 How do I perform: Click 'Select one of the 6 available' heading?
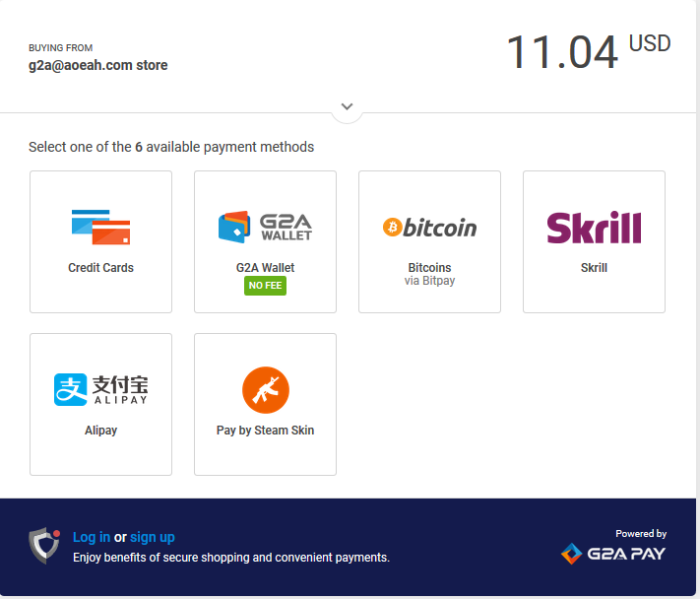(171, 147)
